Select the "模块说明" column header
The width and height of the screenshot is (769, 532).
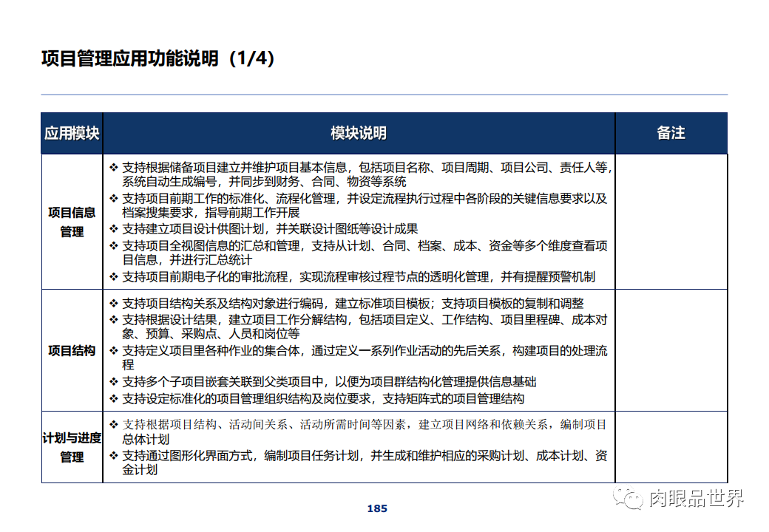[358, 133]
